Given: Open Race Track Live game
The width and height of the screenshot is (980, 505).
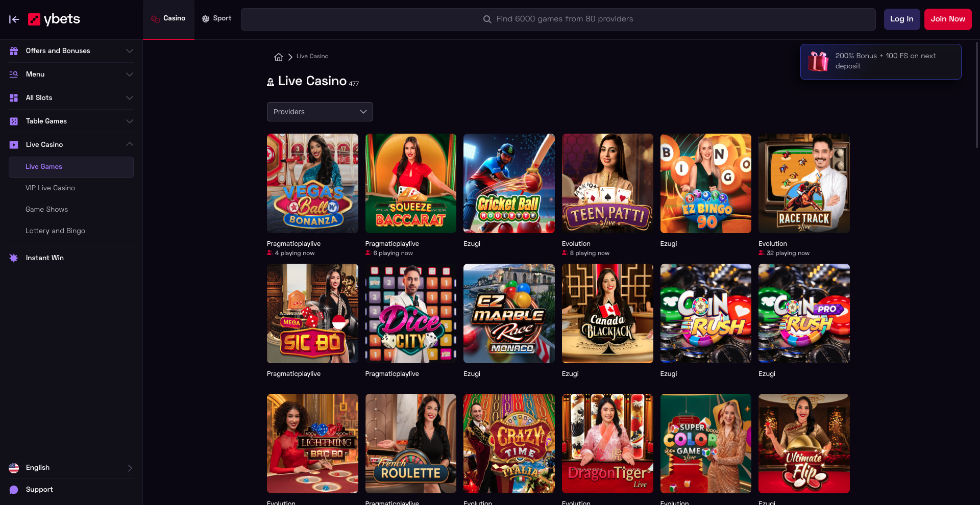Looking at the screenshot, I should (x=804, y=184).
